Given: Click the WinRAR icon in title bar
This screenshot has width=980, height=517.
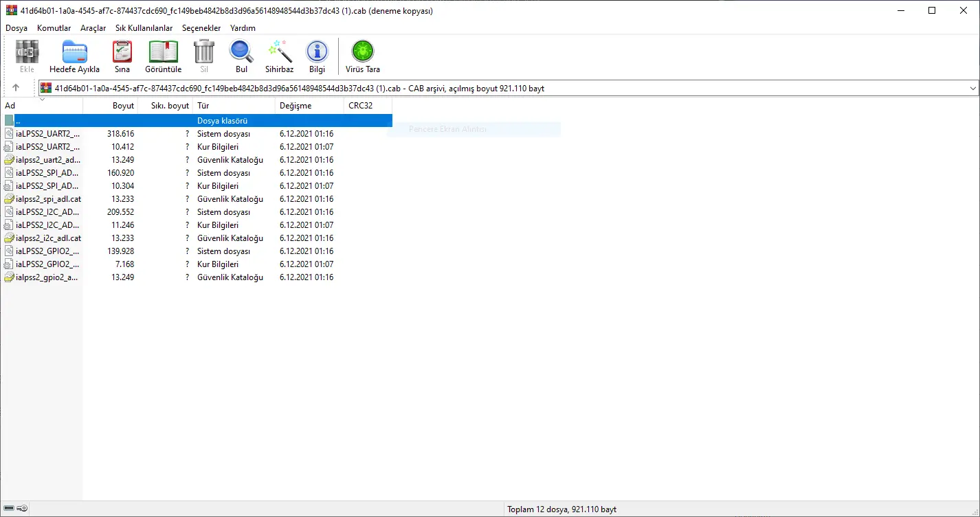Looking at the screenshot, I should [x=11, y=10].
